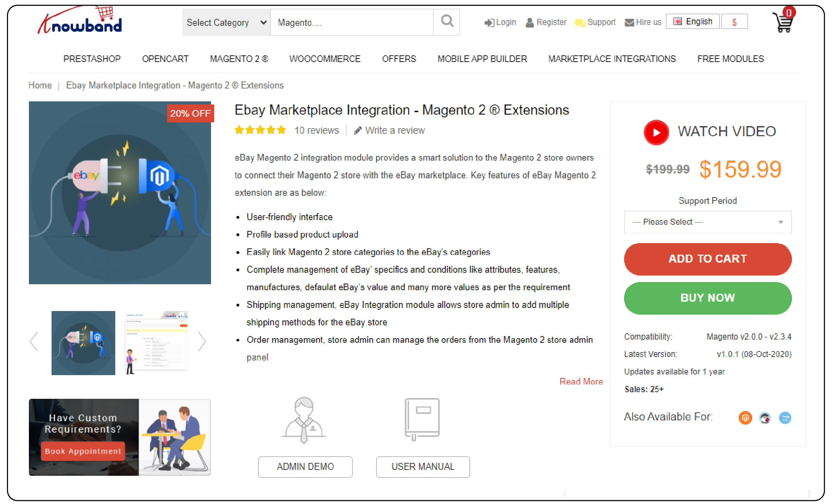Select the first eBay plug thumbnail
Image resolution: width=832 pixels, height=504 pixels.
tap(83, 343)
